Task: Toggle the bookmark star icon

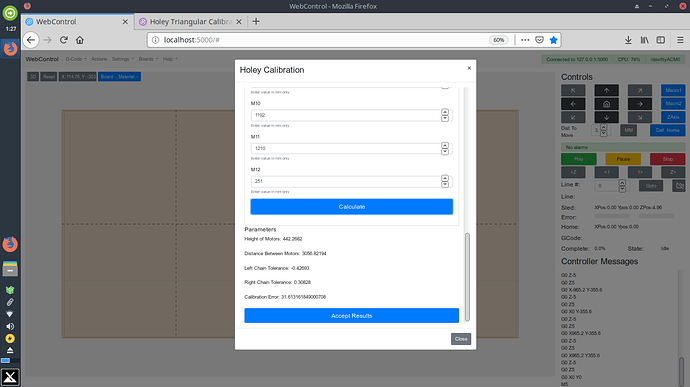Action: (x=554, y=40)
